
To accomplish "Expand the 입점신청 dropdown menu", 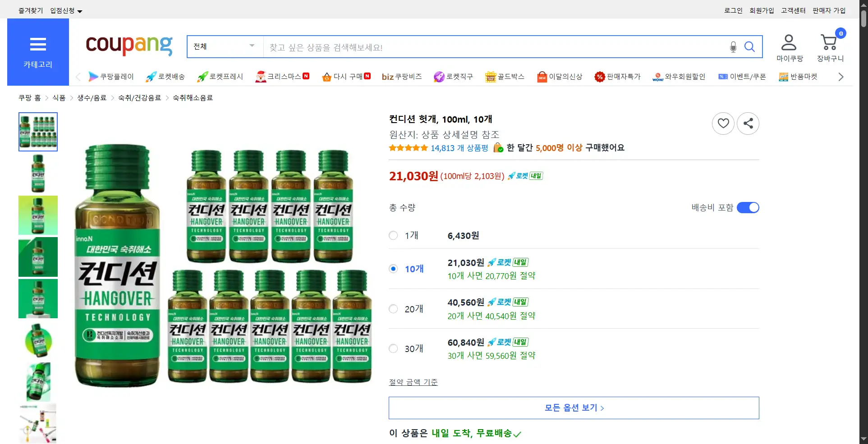I will pos(66,11).
